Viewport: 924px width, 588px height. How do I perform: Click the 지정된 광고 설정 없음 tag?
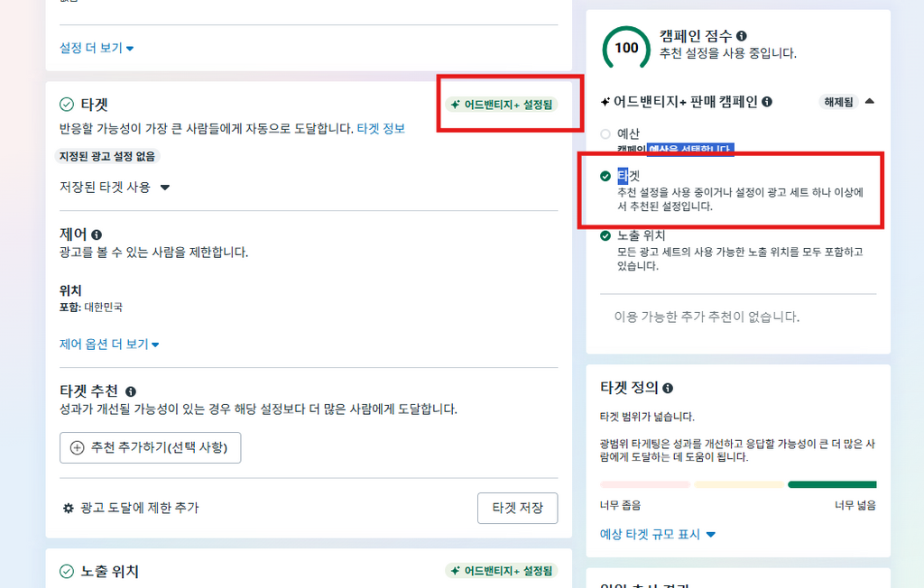click(107, 156)
